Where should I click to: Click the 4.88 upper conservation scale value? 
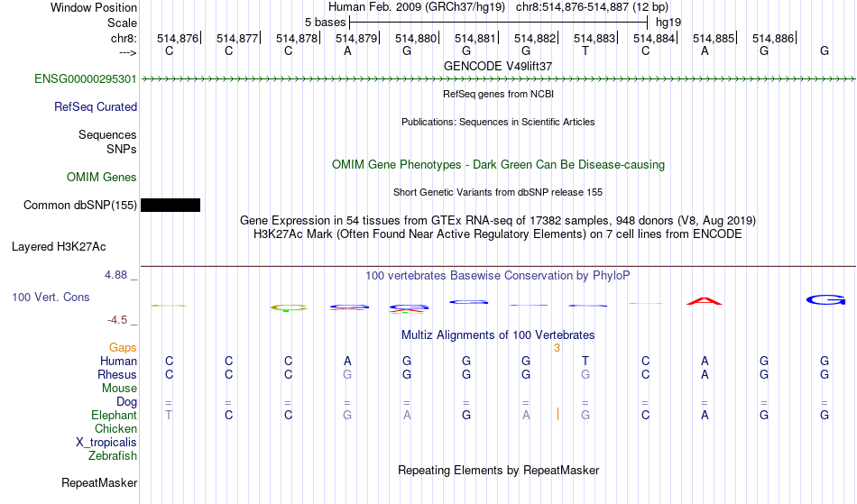pos(115,275)
